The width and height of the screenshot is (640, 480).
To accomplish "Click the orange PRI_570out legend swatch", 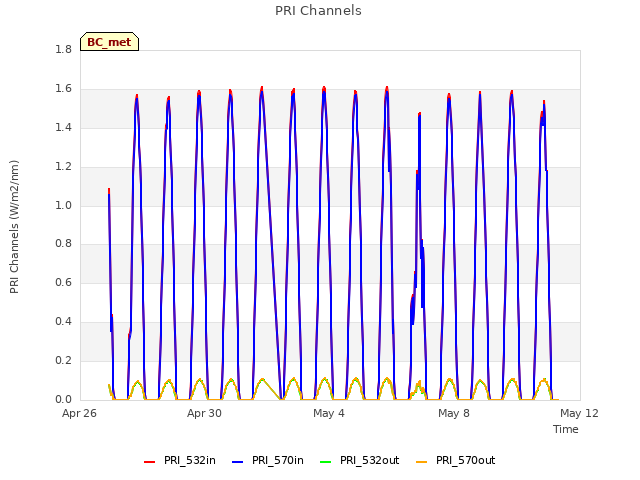I will 421,461.
